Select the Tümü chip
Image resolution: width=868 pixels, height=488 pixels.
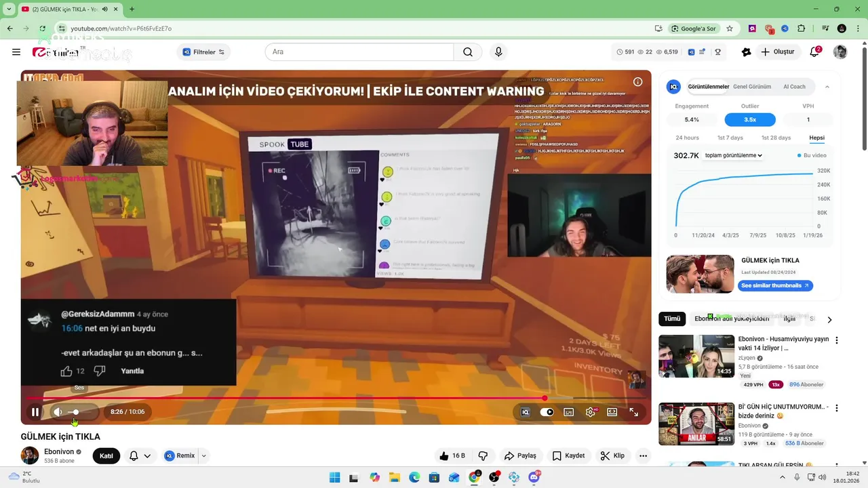point(672,319)
